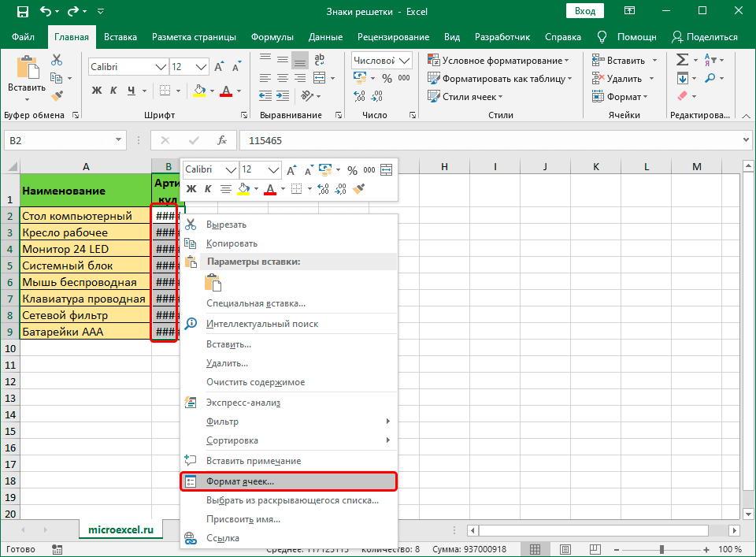Click the Вход sign-in button

click(585, 11)
